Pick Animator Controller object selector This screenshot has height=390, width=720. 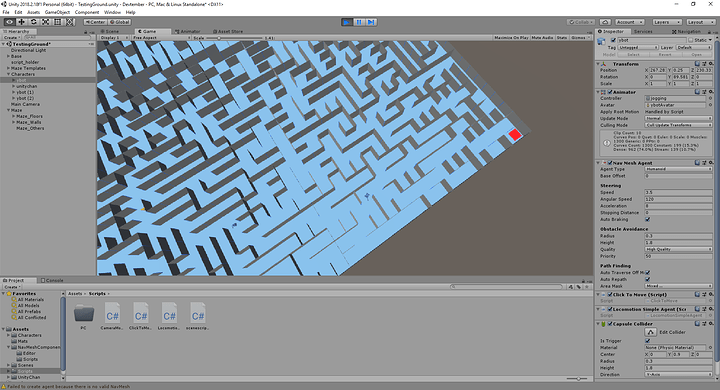point(710,98)
